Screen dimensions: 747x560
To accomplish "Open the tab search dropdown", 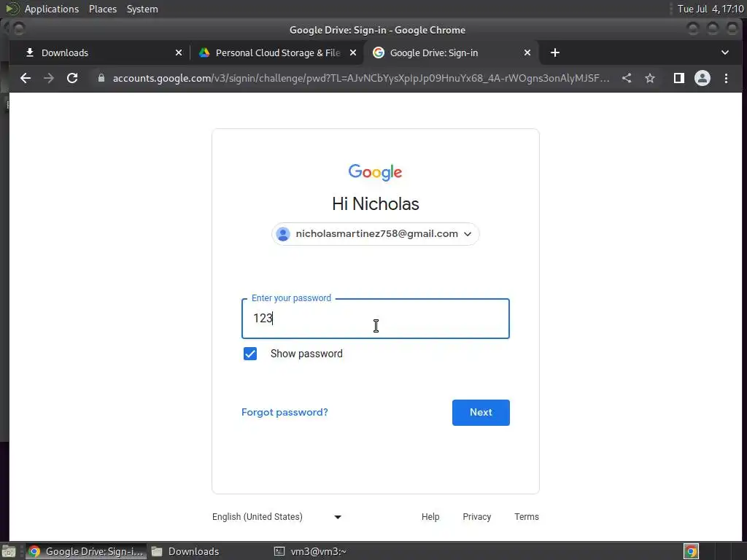I will 724,52.
